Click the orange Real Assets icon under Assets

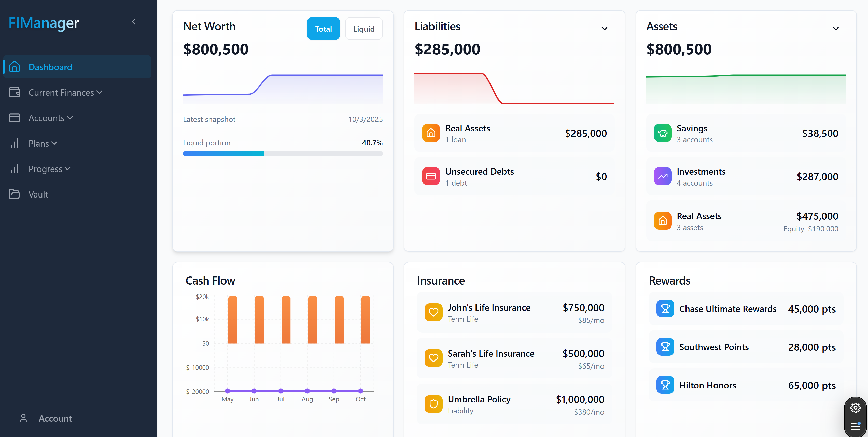663,221
